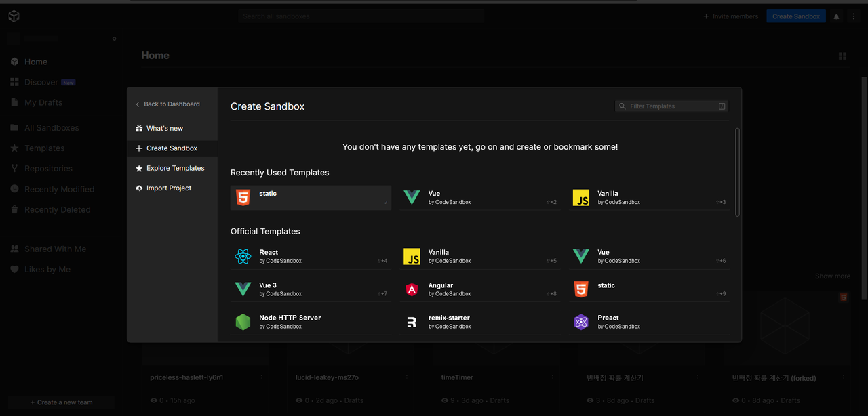868x416 pixels.
Task: Go Back to Dashboard
Action: point(167,104)
